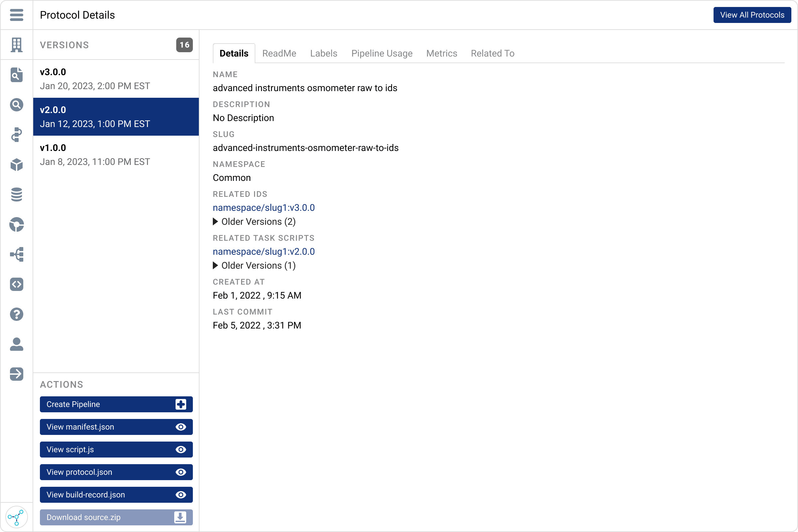
Task: Click eye icon on View build-record.json
Action: [x=181, y=495]
